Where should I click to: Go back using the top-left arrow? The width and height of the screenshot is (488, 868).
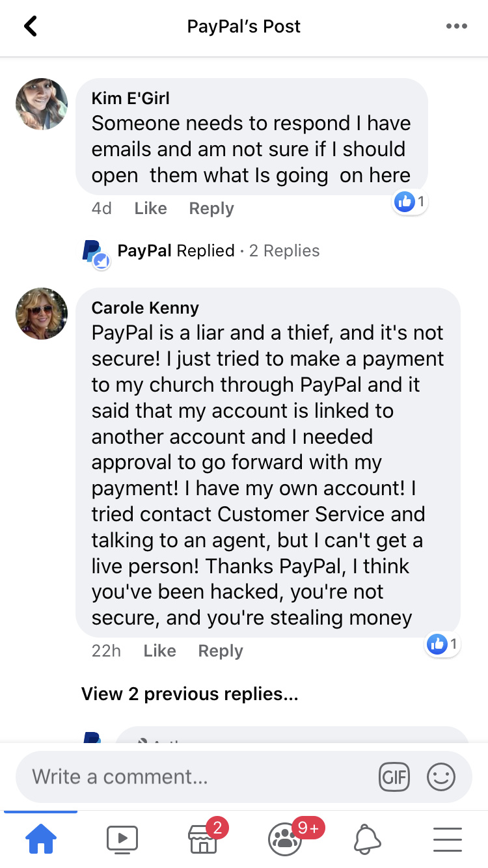30,27
